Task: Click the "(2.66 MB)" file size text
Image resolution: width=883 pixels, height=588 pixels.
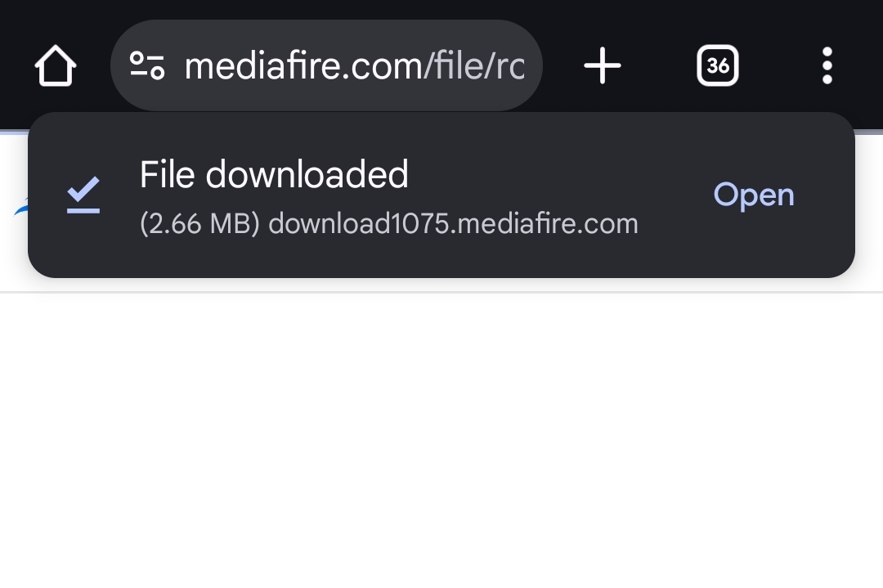Action: pos(199,223)
